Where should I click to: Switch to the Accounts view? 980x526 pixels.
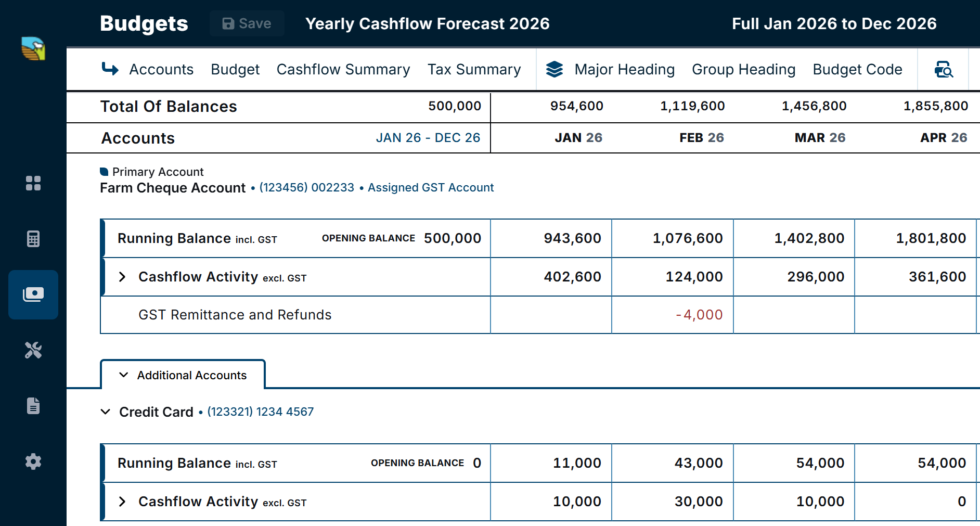coord(161,69)
